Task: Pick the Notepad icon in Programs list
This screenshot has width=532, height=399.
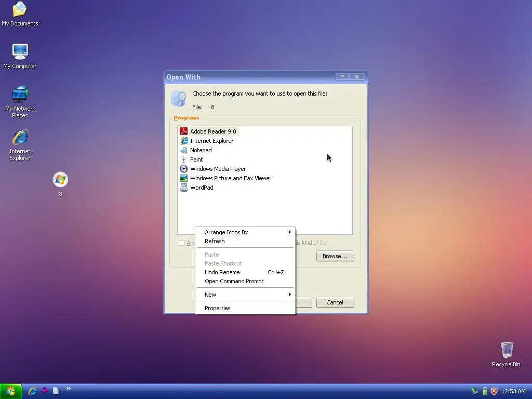Action: pyautogui.click(x=183, y=150)
